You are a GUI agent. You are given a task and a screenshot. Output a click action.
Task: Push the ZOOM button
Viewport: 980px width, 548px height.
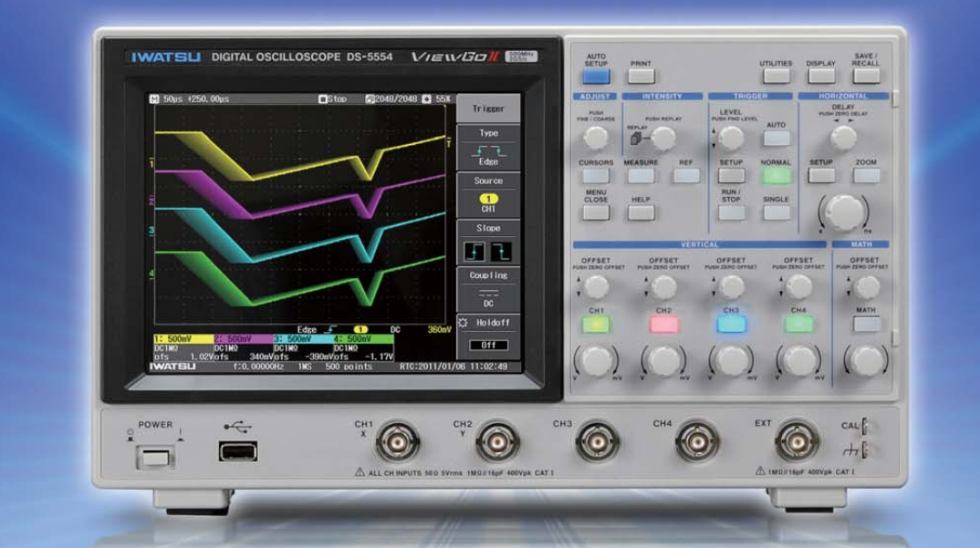pos(866,176)
